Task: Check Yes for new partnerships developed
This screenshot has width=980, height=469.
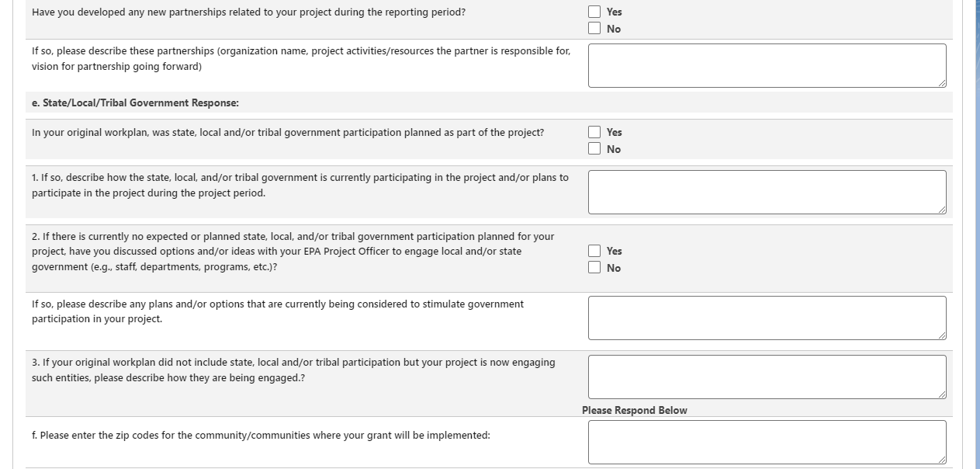Action: click(x=594, y=12)
